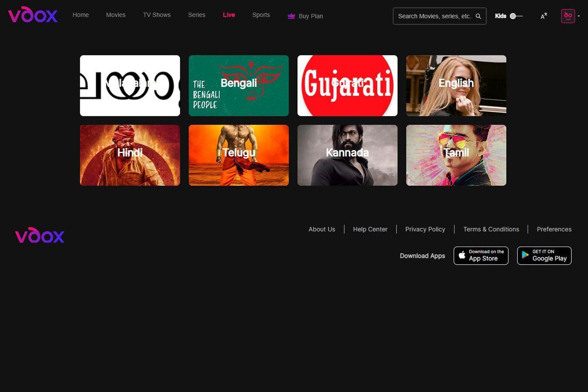
Task: Open Preferences in the footer
Action: point(554,229)
